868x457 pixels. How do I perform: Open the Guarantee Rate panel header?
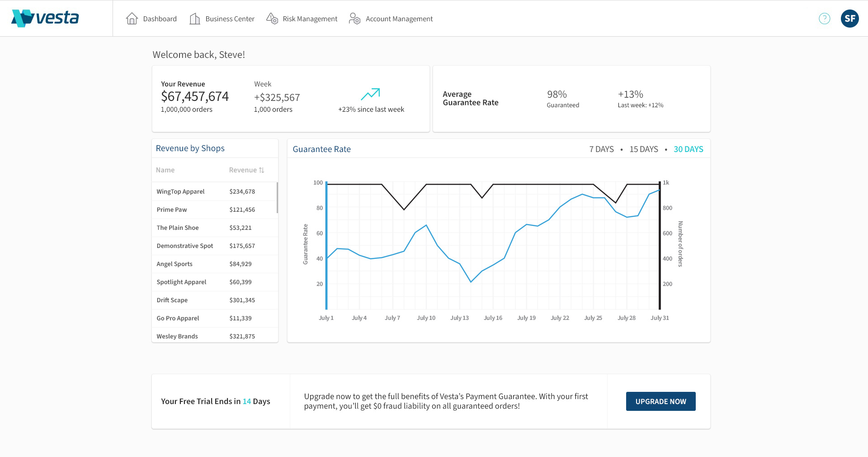(x=321, y=149)
